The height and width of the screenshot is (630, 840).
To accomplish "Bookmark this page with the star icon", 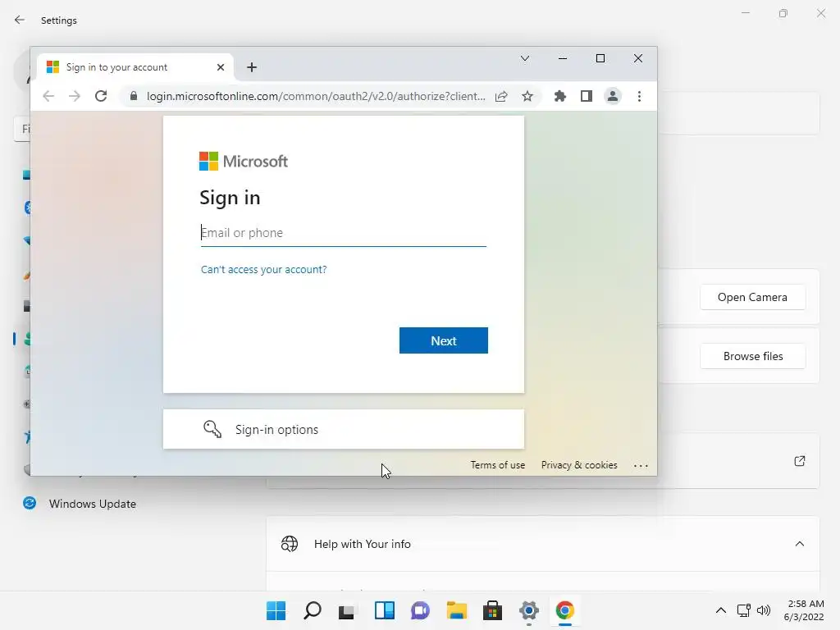I will [527, 97].
